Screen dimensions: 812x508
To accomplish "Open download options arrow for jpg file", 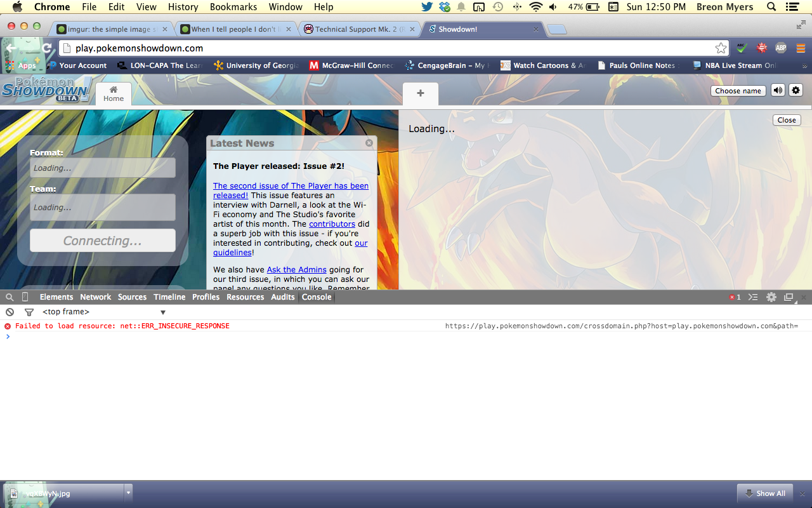I will 129,493.
